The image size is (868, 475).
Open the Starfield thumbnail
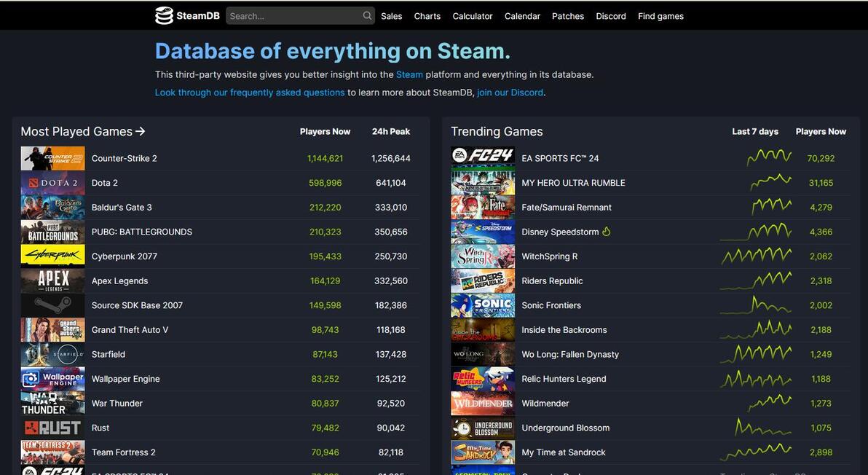52,354
